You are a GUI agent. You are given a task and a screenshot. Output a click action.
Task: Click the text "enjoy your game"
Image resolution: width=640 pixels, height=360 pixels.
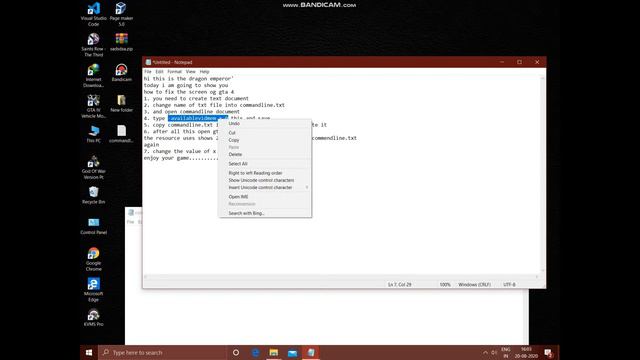168,158
